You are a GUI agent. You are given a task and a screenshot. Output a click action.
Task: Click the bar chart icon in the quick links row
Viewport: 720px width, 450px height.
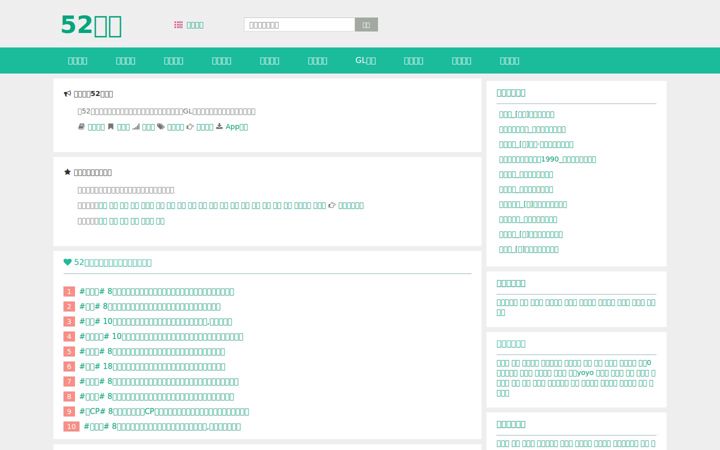coord(136,127)
